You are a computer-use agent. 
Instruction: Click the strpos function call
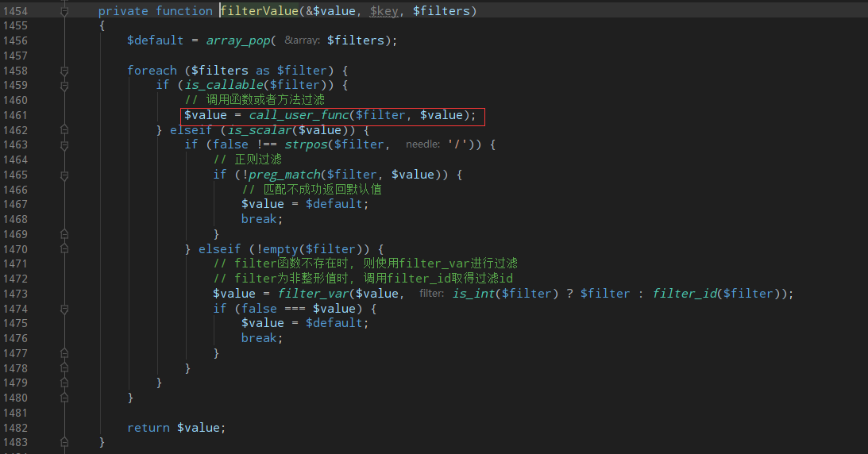click(x=306, y=145)
